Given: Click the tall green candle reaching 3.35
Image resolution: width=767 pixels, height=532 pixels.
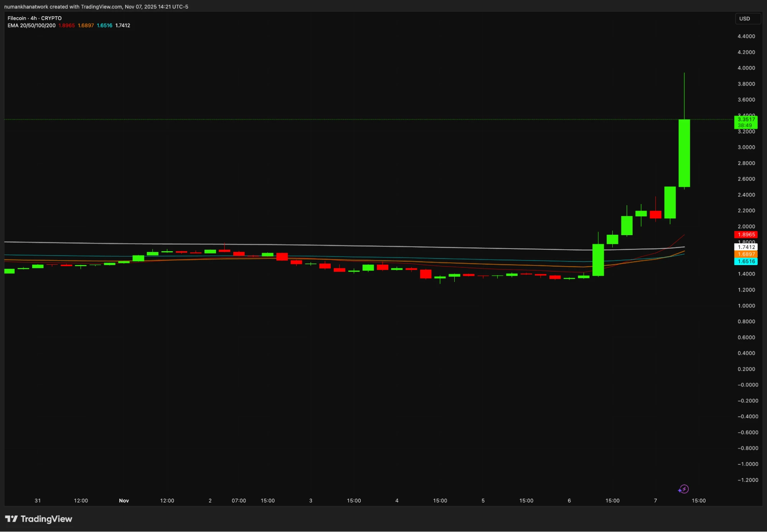Looking at the screenshot, I should click(684, 153).
